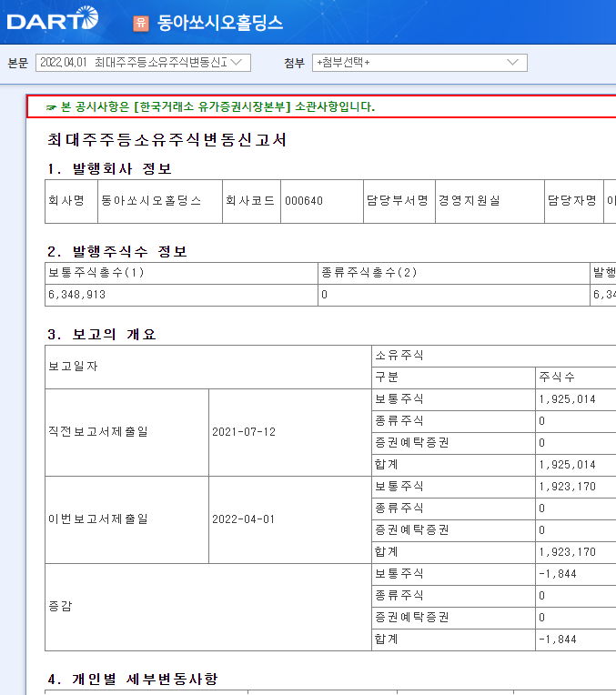This screenshot has width=616, height=695.
Task: Click the 주식수 column header
Action: [x=576, y=378]
